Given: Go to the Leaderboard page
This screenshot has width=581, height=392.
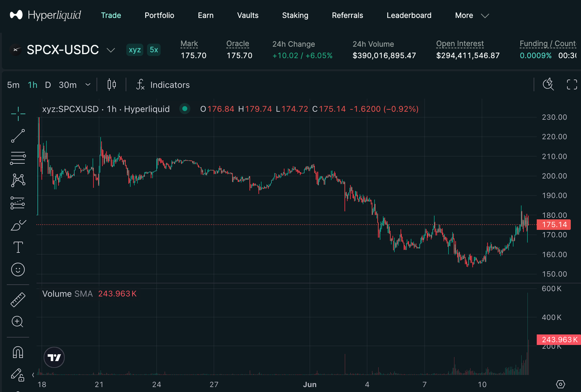Looking at the screenshot, I should pos(409,15).
